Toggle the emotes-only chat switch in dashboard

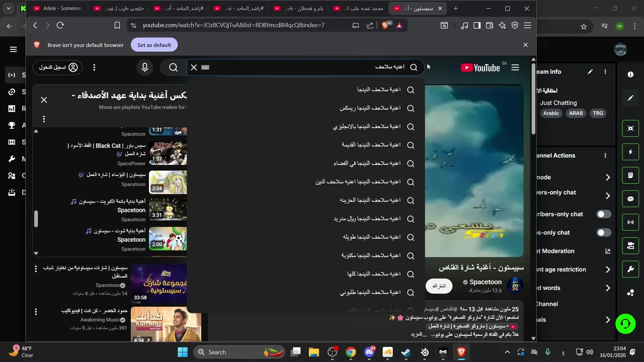[604, 233]
